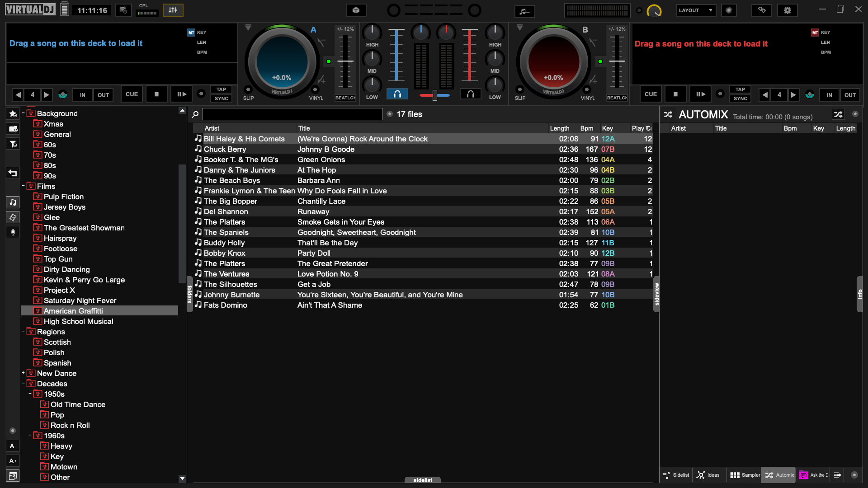The image size is (868, 488).
Task: Increase font size with A+ icon
Action: click(13, 461)
